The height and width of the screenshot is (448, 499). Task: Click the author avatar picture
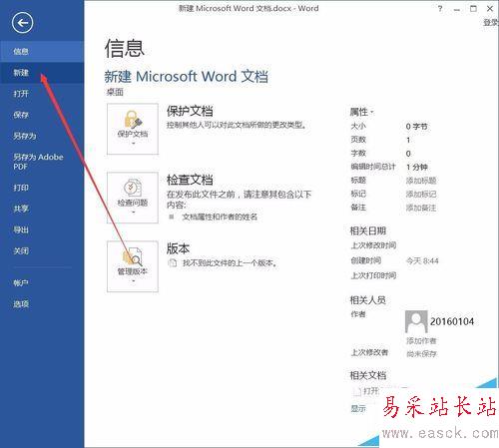click(x=416, y=321)
